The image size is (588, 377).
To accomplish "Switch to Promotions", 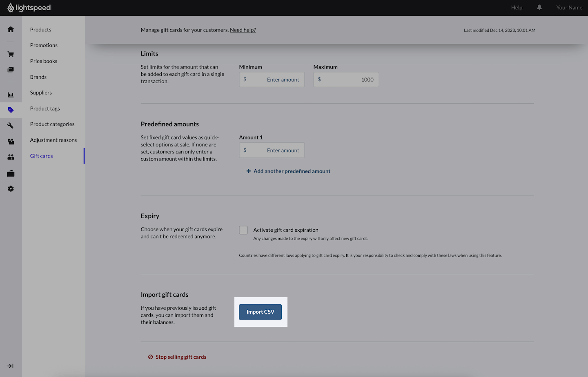I will point(43,45).
